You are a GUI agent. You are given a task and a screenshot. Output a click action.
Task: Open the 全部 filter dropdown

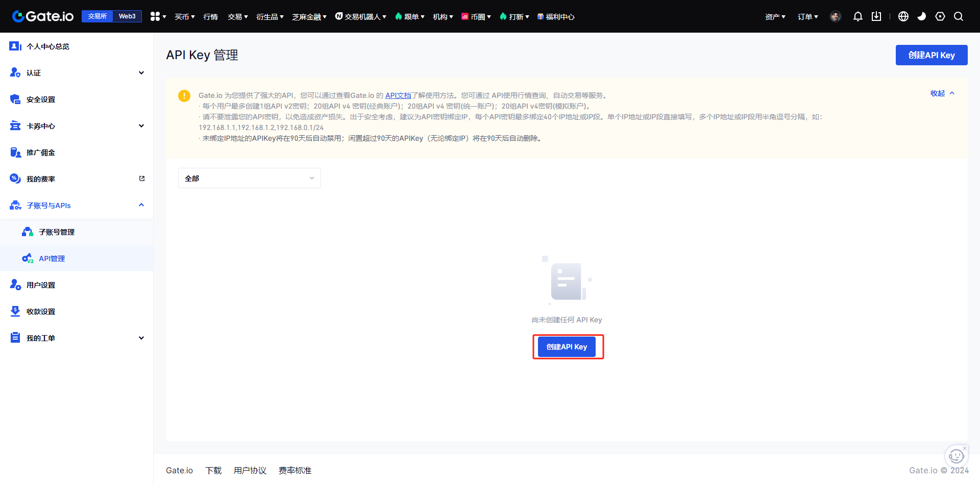(x=250, y=178)
